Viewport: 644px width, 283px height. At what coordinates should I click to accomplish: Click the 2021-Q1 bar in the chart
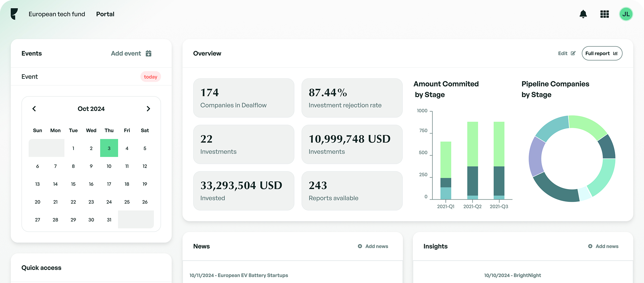click(446, 170)
